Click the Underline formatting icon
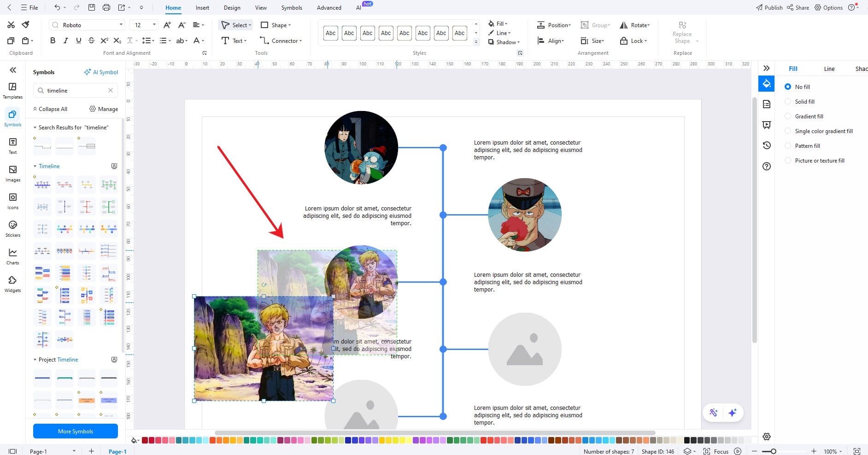The image size is (868, 455). click(x=78, y=41)
